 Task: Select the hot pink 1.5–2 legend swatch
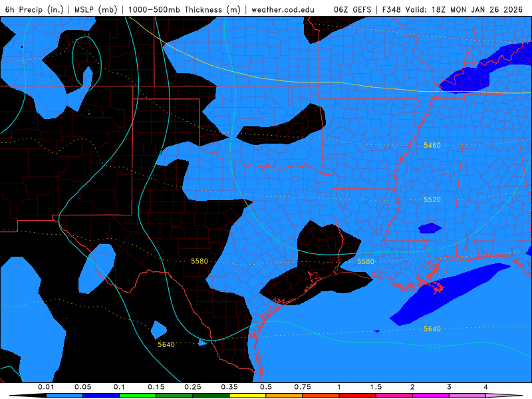point(394,396)
